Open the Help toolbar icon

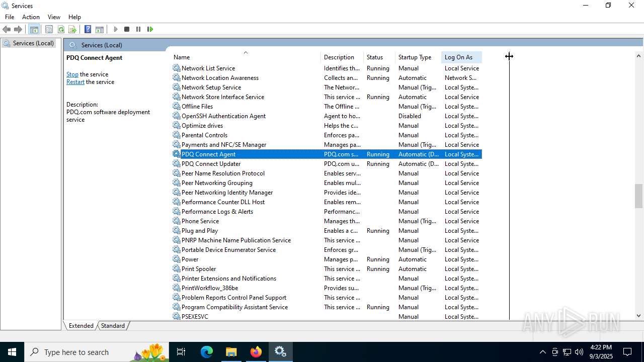point(88,29)
